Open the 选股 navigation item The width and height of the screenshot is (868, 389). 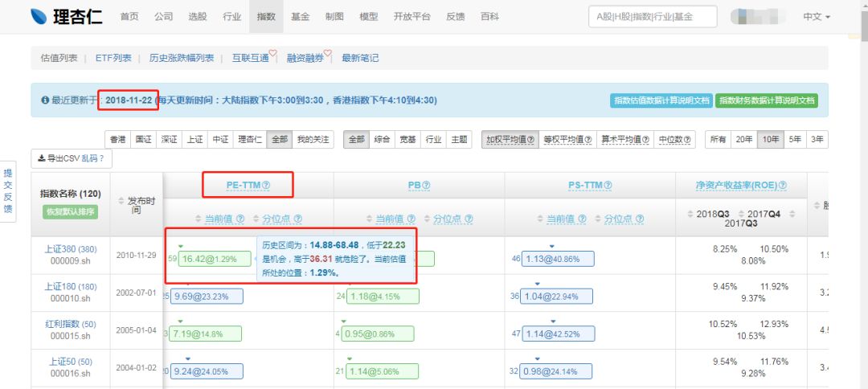coord(198,17)
